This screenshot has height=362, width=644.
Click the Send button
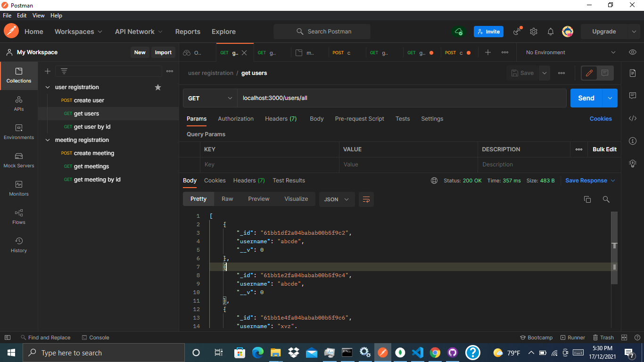point(586,98)
